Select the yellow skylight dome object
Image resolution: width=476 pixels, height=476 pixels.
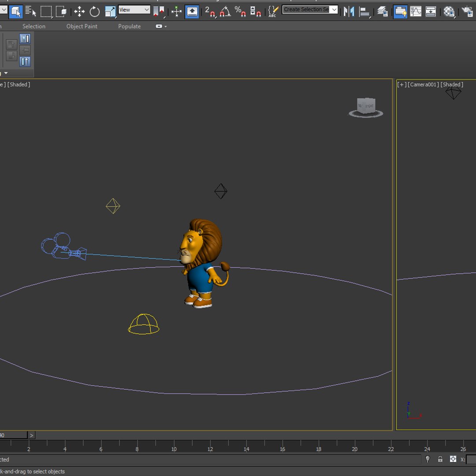pyautogui.click(x=144, y=324)
